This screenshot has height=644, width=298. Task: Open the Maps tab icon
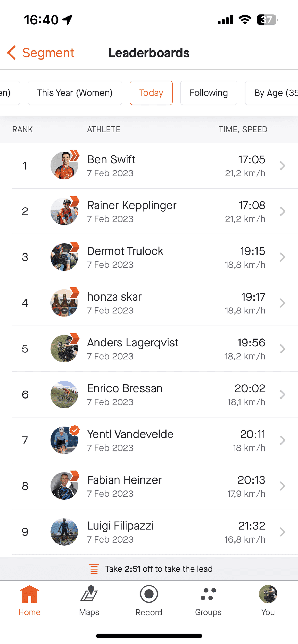point(89,594)
